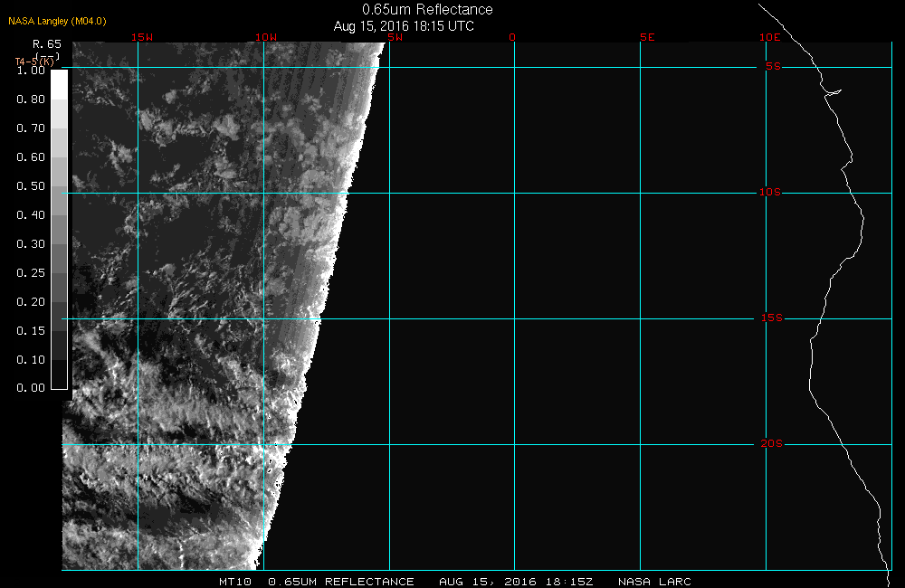Screen dimensions: 905x588
Task: Click the 10W longitude label
Action: (x=266, y=37)
